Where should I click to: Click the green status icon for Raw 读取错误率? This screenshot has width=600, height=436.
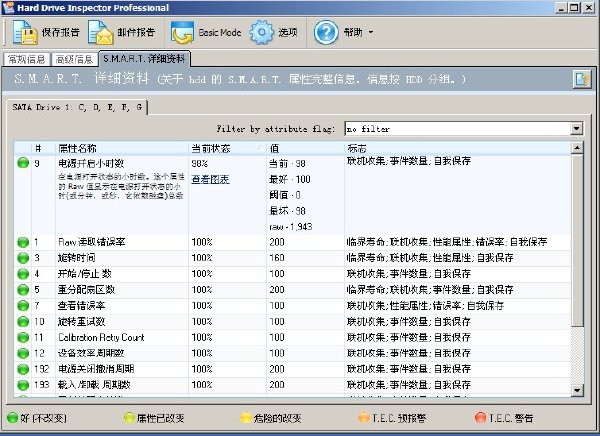click(x=23, y=242)
